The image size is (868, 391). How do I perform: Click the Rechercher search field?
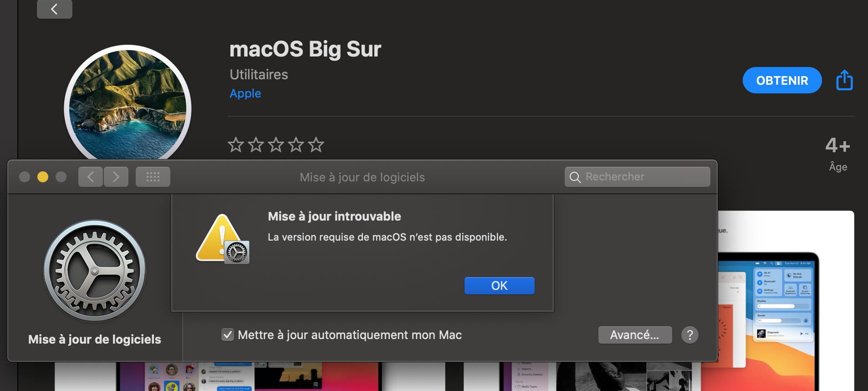tap(638, 177)
